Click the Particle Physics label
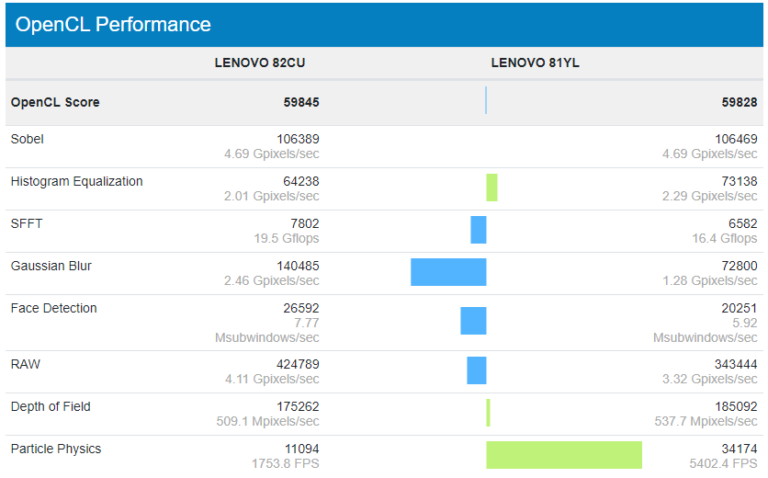 [56, 449]
